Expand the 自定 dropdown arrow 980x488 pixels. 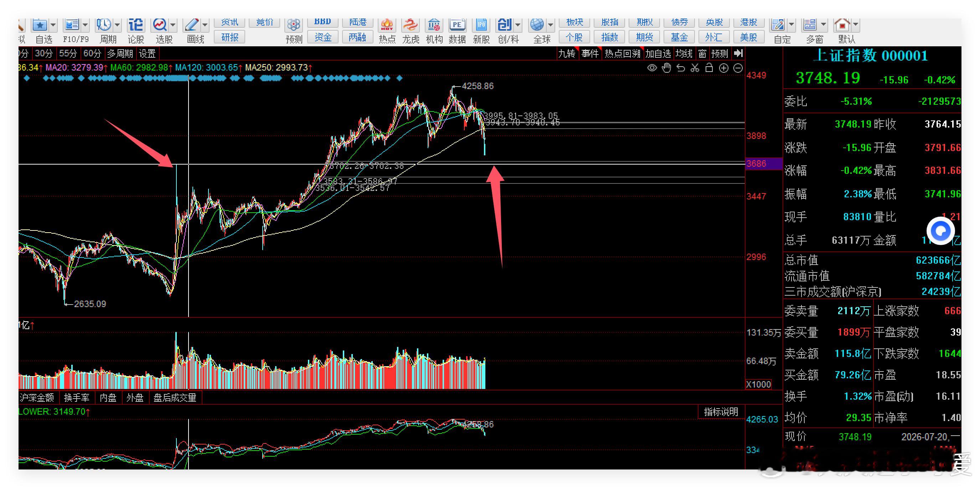point(791,25)
